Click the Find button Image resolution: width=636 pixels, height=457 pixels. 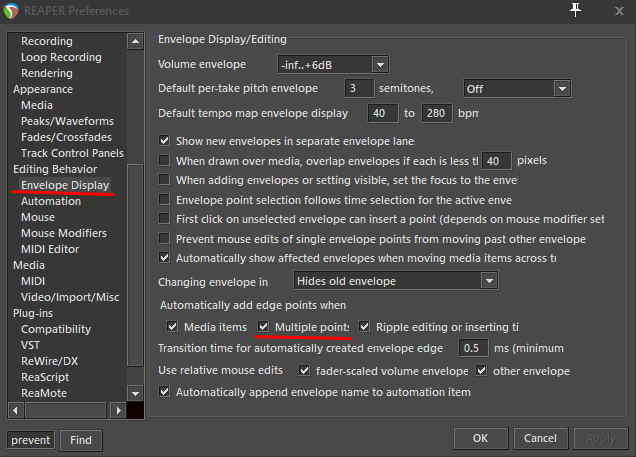[x=81, y=440]
